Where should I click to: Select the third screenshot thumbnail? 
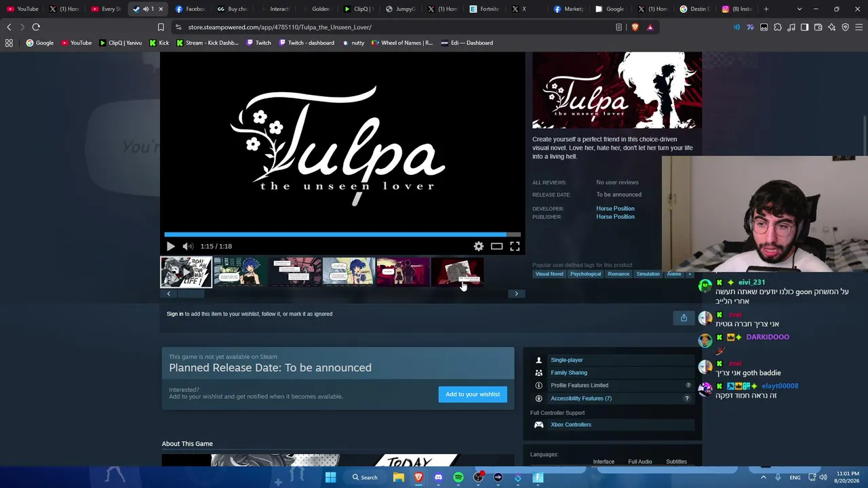294,272
